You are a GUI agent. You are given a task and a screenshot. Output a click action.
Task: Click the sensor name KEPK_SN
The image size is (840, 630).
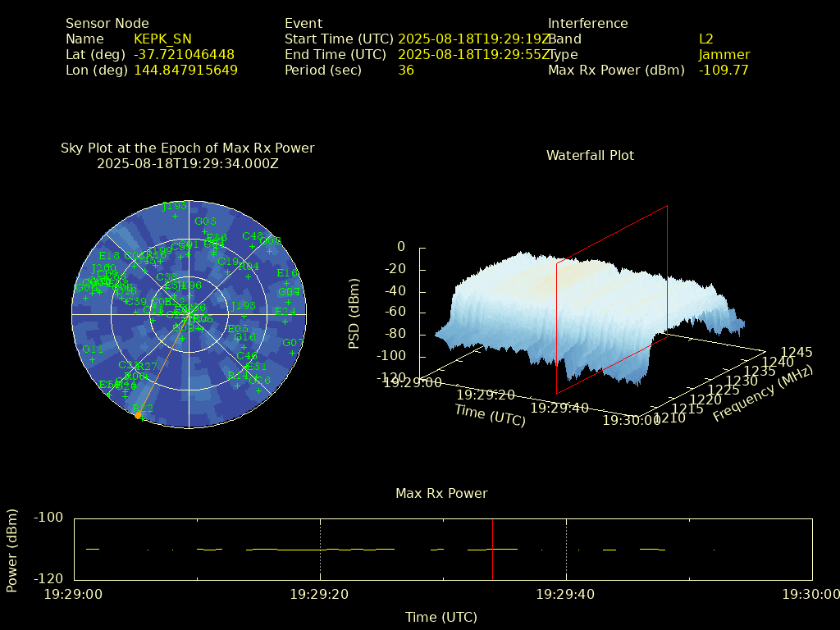[x=162, y=39]
